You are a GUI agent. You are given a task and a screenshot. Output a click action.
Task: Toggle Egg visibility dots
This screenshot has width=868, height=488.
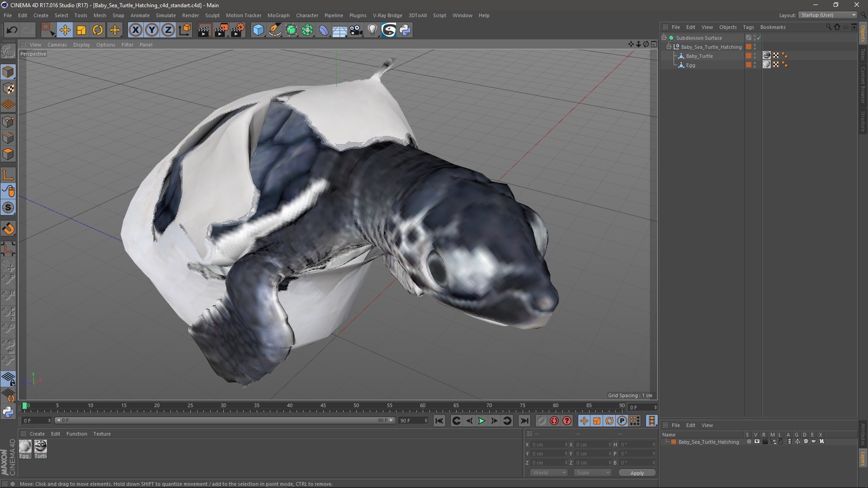755,65
